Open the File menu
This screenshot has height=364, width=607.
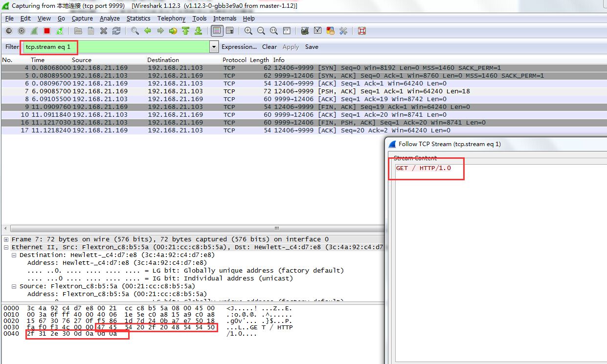[x=9, y=19]
